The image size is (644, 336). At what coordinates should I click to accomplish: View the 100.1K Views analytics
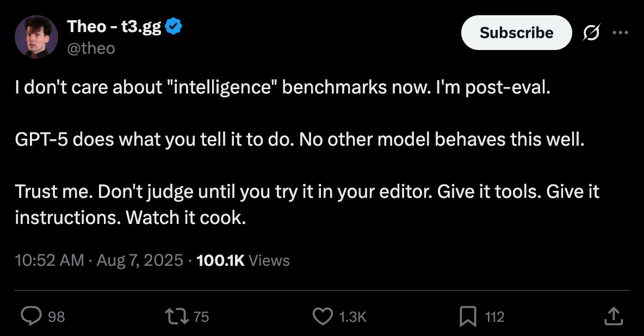click(243, 260)
